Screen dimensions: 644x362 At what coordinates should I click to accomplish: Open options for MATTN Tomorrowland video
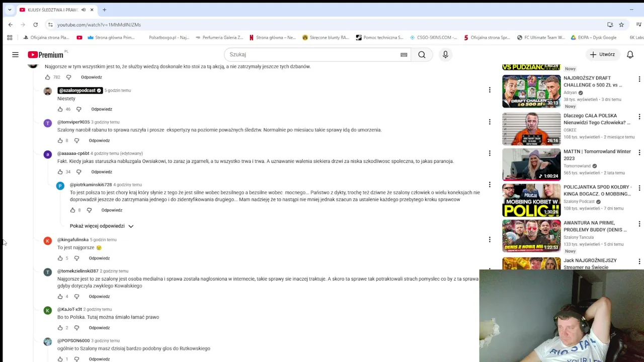point(639,152)
